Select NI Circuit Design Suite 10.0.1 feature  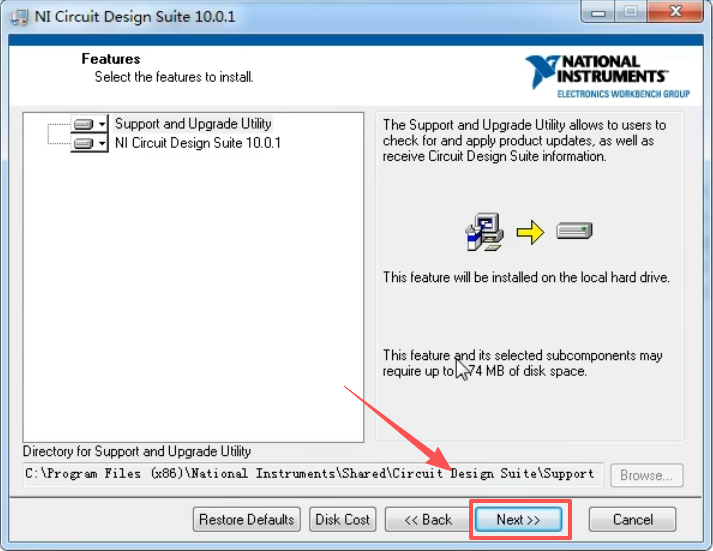coord(197,143)
